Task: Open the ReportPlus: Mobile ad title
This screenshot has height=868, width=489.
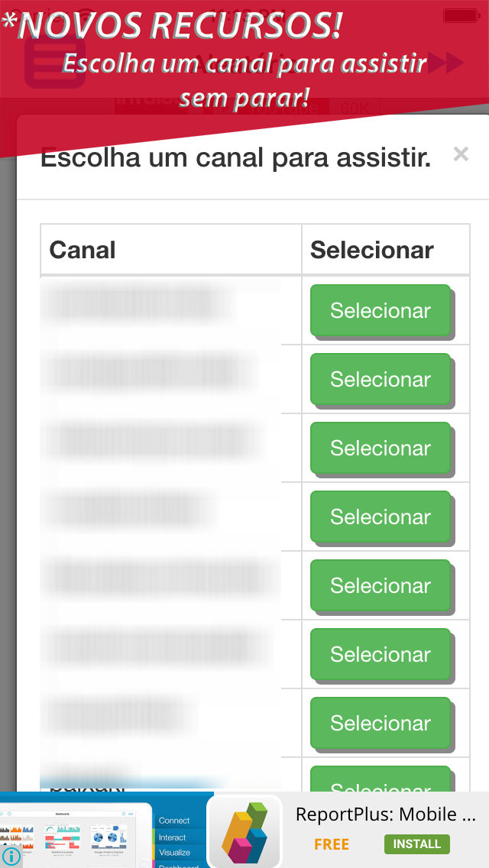Action: (386, 814)
